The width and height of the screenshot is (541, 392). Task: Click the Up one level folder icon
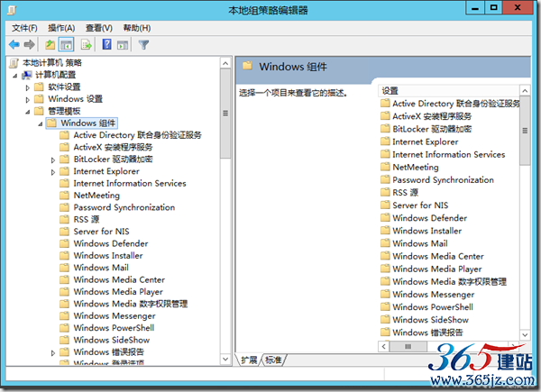click(x=50, y=44)
